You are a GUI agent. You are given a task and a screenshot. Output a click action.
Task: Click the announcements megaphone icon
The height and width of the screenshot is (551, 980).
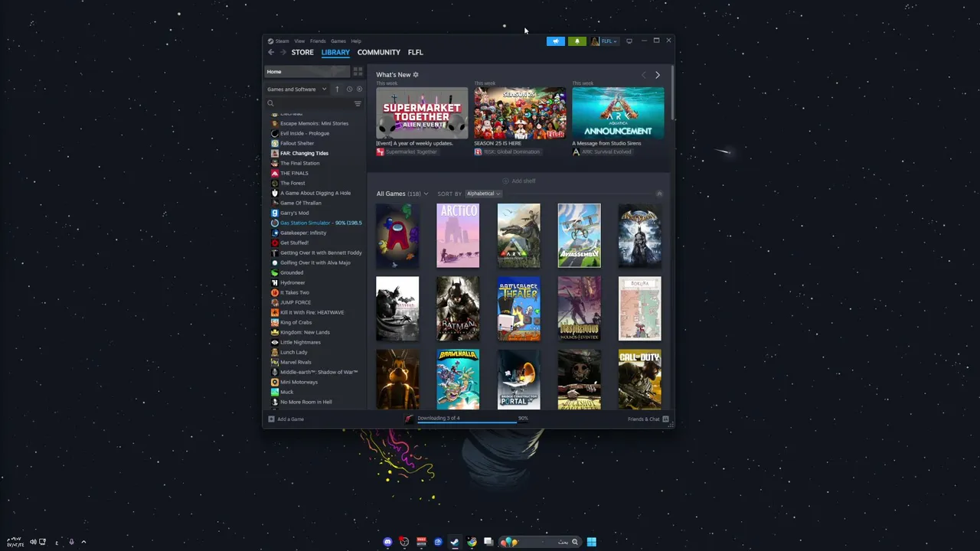[x=556, y=41]
